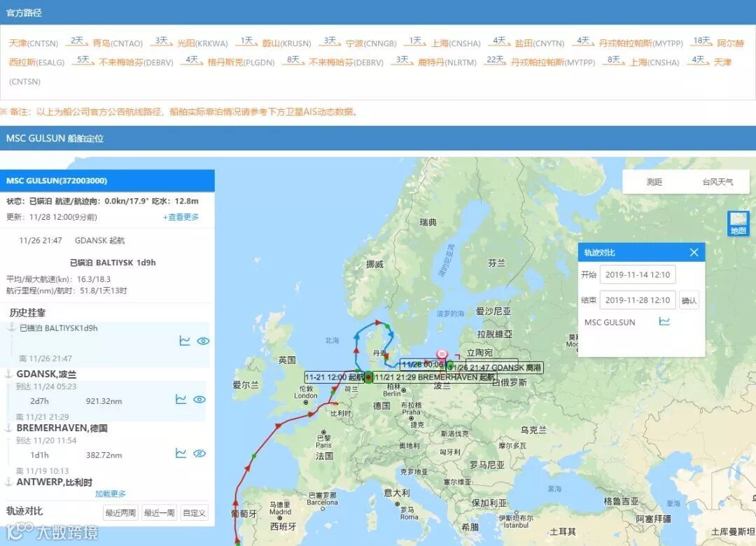Click 光阳(KRKWA) port in route
This screenshot has width=756, height=546.
tap(202, 43)
